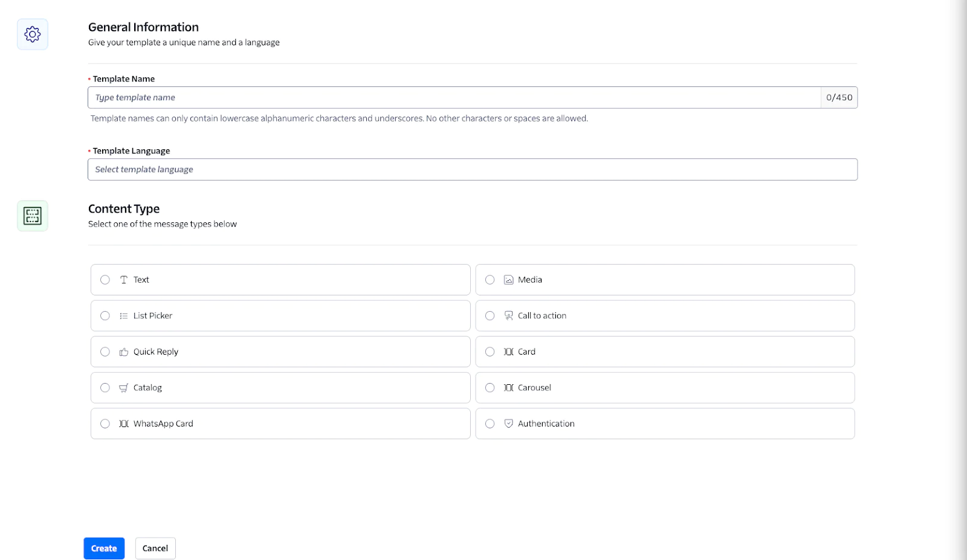
Task: Click the Content Type heading
Action: [x=124, y=209]
